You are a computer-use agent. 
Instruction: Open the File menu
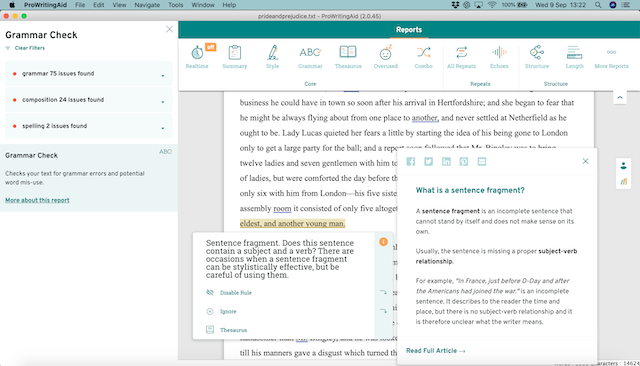tap(80, 5)
